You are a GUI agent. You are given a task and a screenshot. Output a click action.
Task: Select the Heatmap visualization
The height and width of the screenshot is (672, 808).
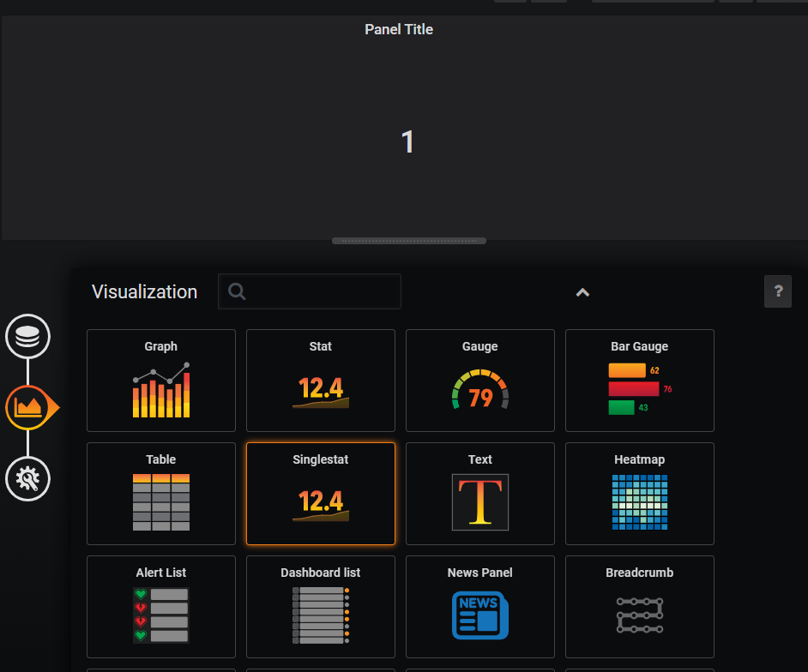coord(640,494)
